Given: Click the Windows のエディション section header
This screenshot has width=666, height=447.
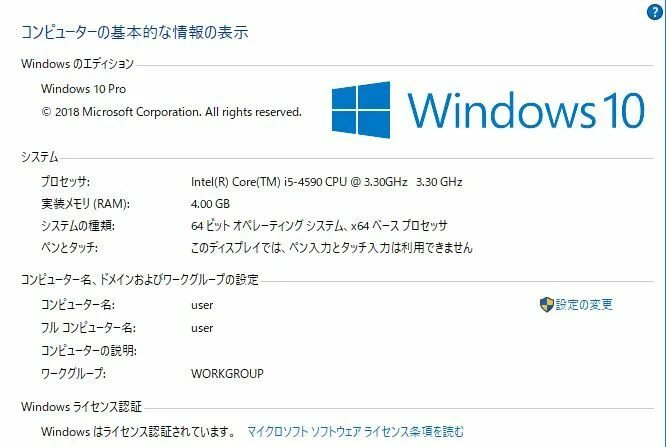Looking at the screenshot, I should [x=77, y=64].
